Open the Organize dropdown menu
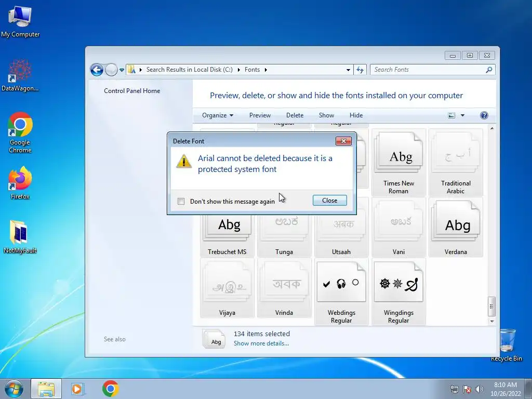 (x=218, y=115)
